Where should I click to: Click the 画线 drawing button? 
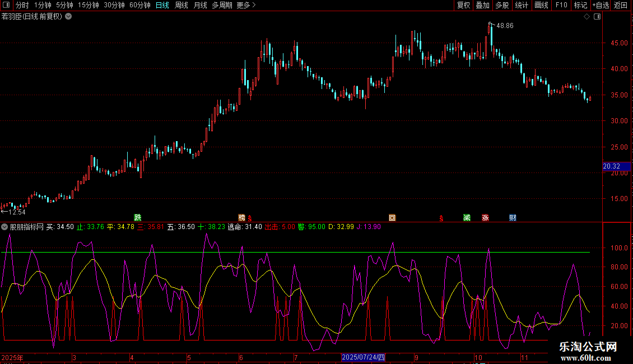[541, 6]
